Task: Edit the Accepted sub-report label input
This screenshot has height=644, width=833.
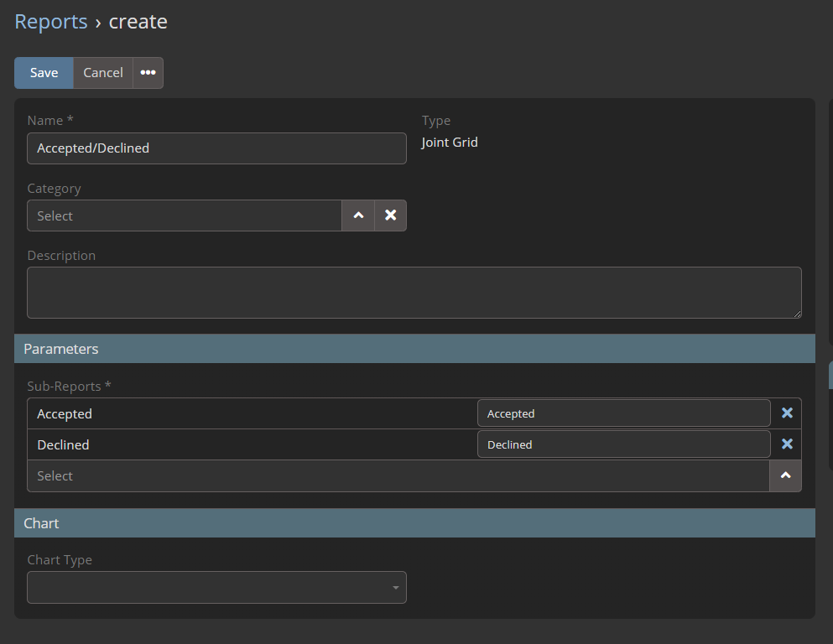Action: point(623,413)
